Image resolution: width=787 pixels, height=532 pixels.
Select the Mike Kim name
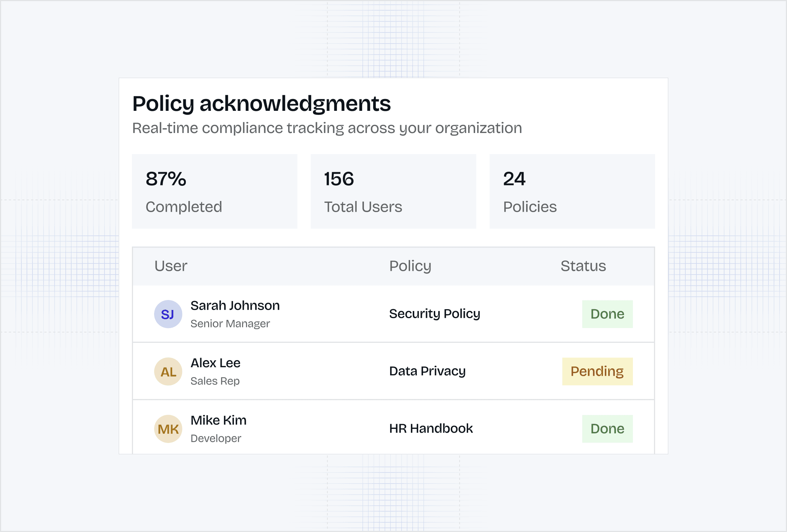pyautogui.click(x=218, y=420)
